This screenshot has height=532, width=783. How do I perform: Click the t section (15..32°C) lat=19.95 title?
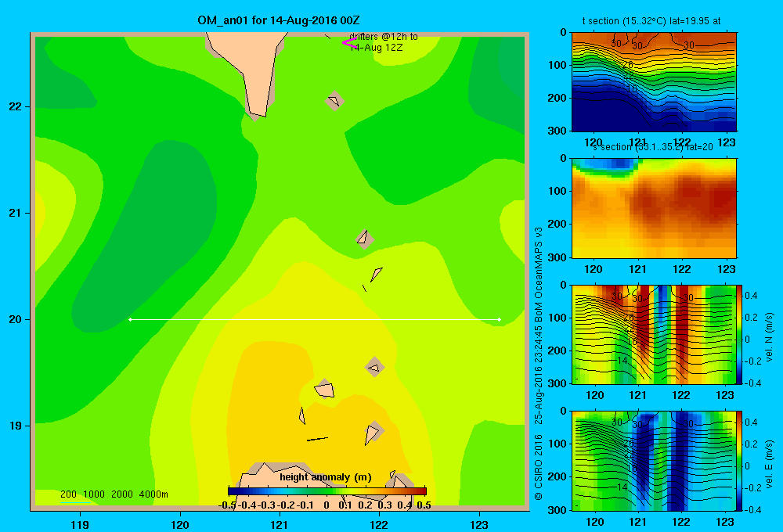coord(651,21)
